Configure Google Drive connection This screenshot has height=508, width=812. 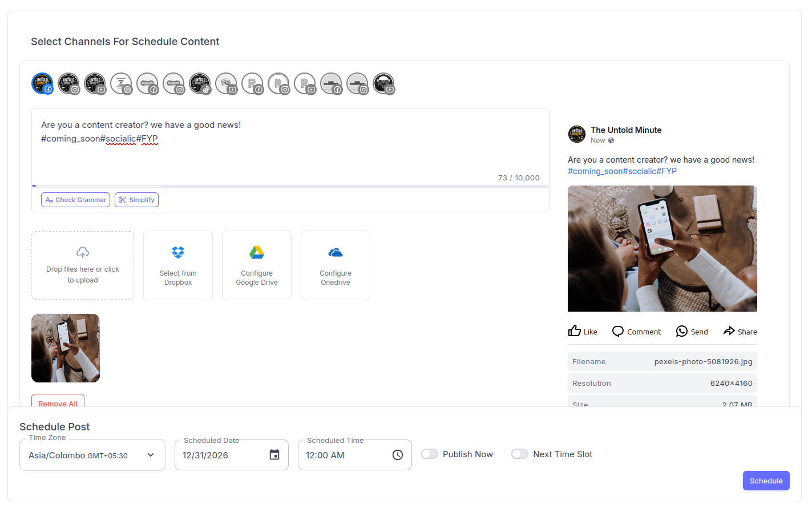click(257, 265)
